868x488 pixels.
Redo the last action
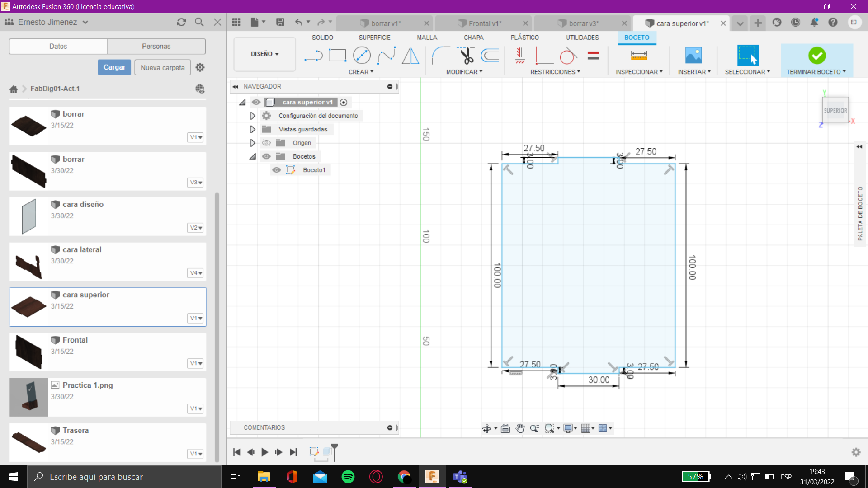pyautogui.click(x=321, y=23)
